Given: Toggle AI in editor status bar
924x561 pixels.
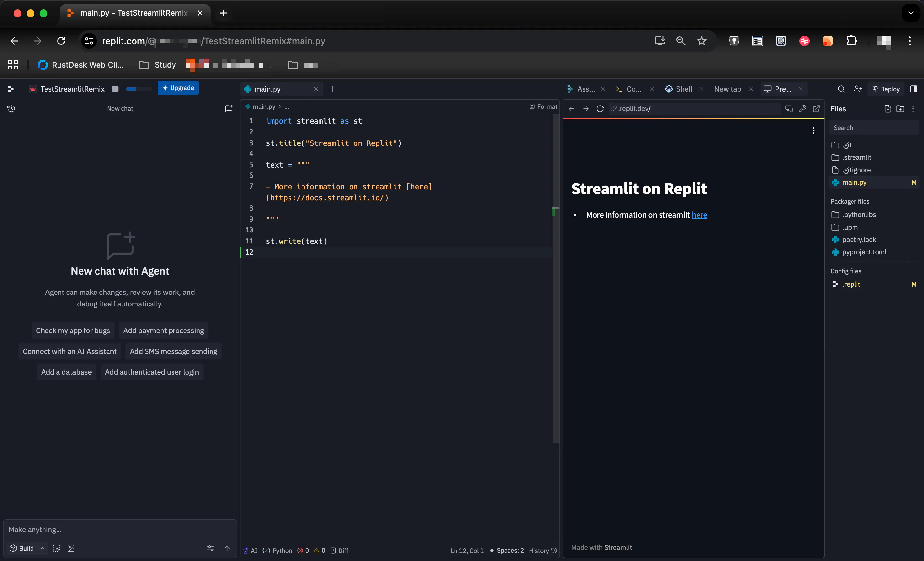Looking at the screenshot, I should [x=250, y=551].
